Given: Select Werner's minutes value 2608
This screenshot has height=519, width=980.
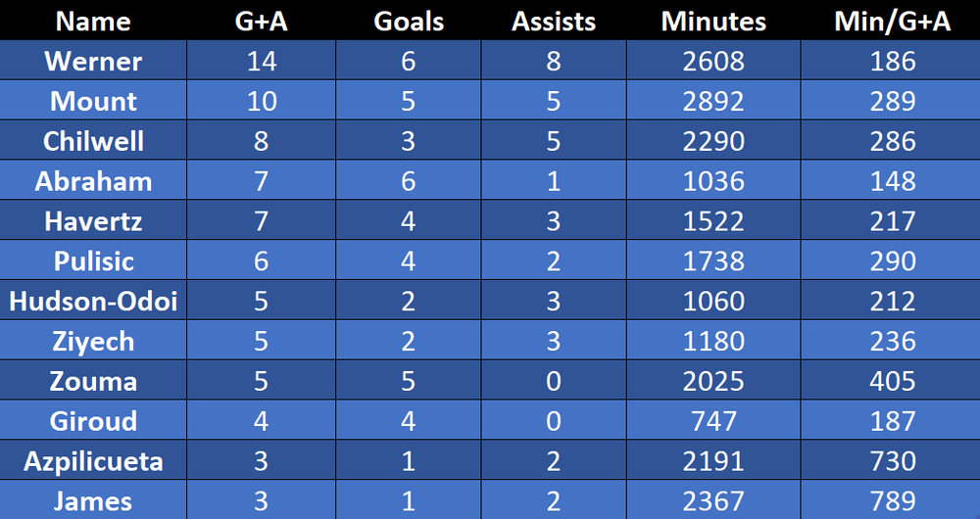Looking at the screenshot, I should pos(713,61).
